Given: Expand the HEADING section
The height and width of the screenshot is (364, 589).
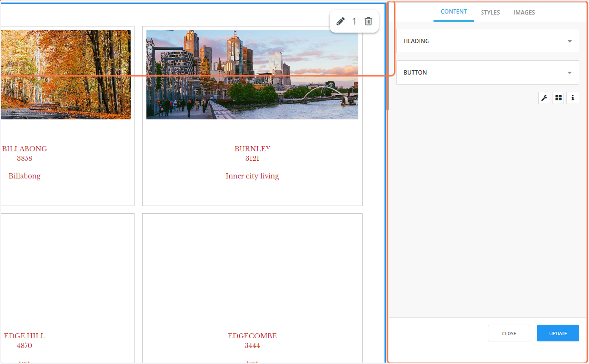Looking at the screenshot, I should coord(487,41).
